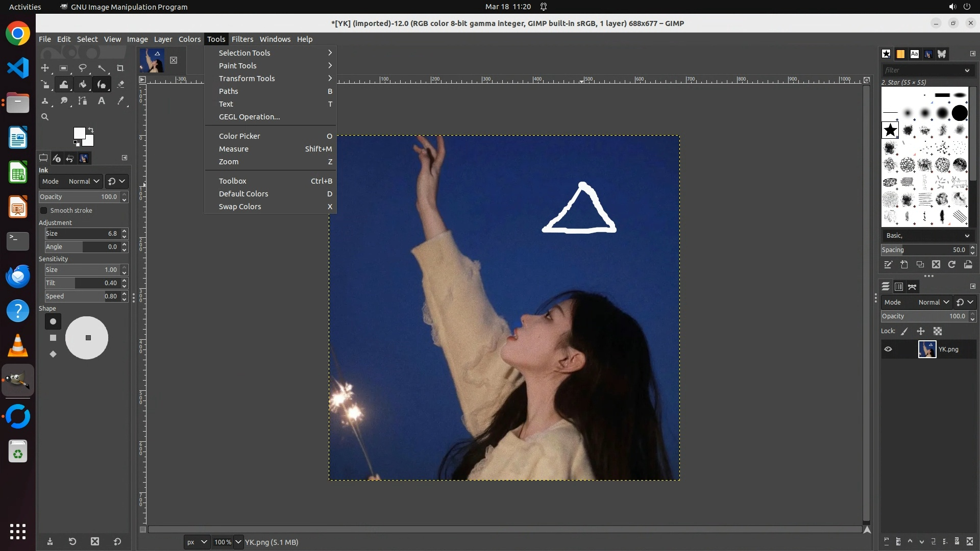Enable the Smooth stroke checkbox
The height and width of the screenshot is (551, 980).
coord(44,210)
